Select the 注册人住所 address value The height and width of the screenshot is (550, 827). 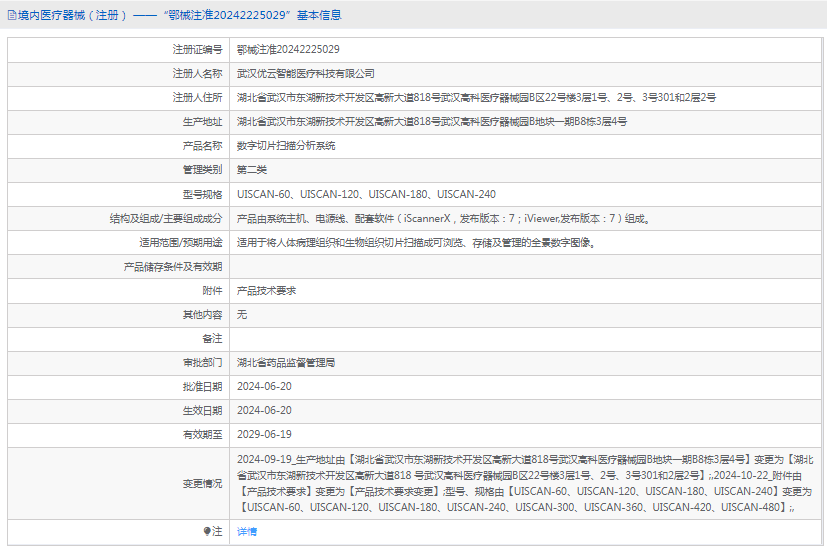[x=476, y=98]
